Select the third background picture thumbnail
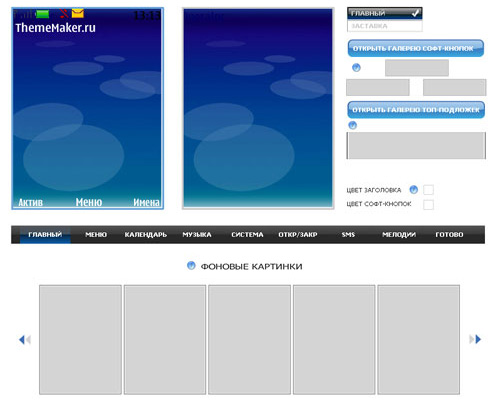The width and height of the screenshot is (500, 412). coord(250,340)
